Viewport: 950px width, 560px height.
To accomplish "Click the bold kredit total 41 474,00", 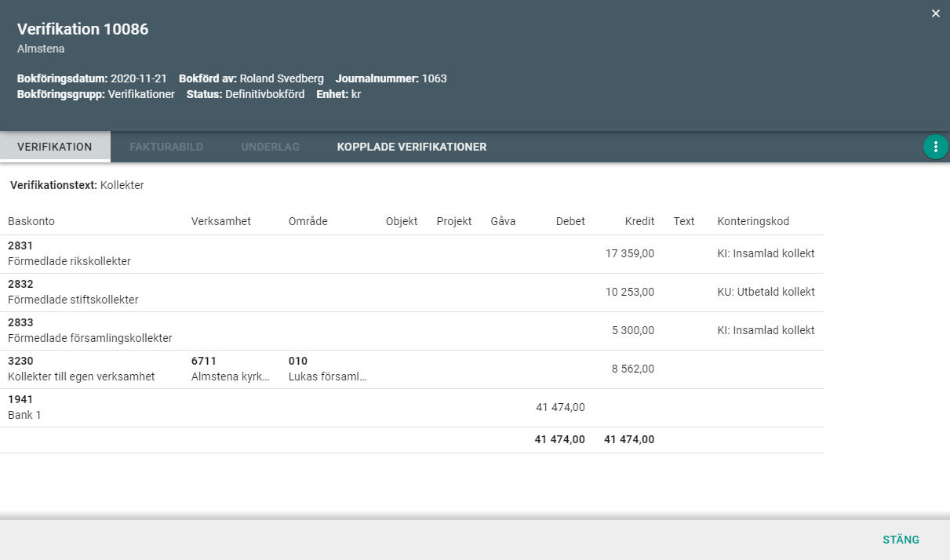I will click(x=629, y=439).
